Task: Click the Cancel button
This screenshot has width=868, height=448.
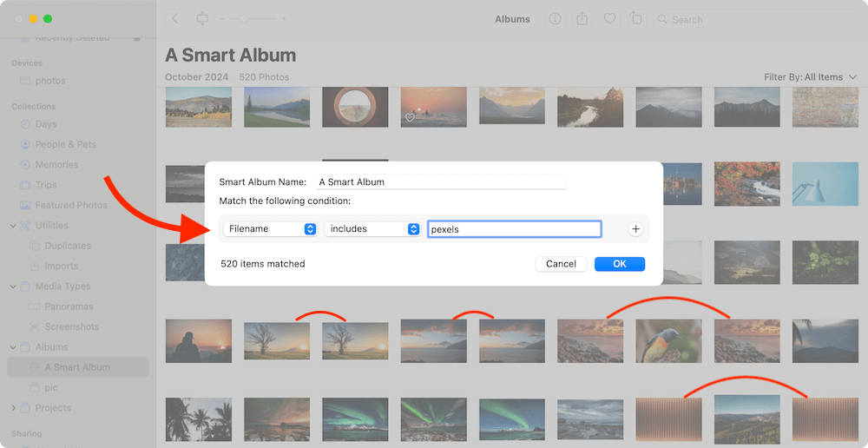Action: (561, 264)
